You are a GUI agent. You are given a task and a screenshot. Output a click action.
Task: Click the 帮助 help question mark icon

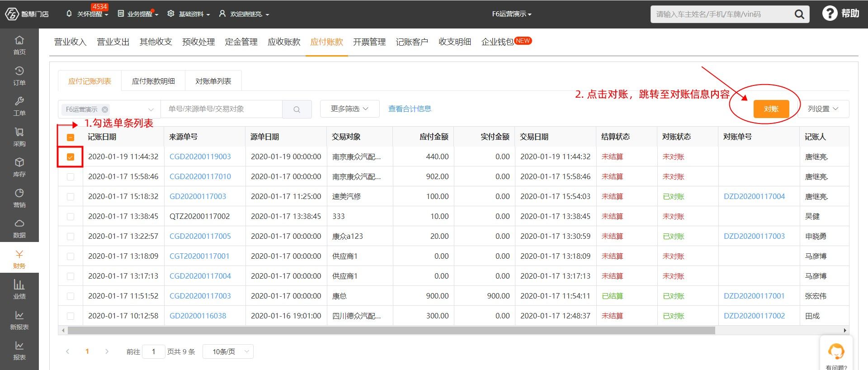(830, 14)
